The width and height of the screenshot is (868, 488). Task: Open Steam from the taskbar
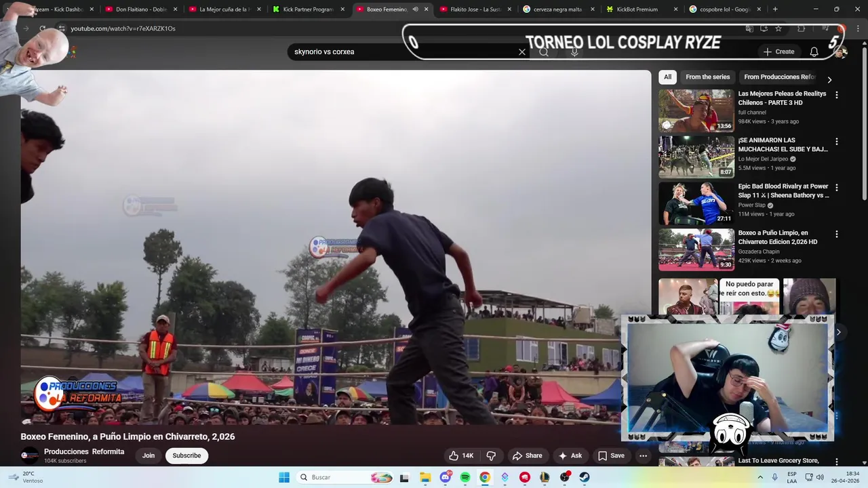click(x=585, y=477)
